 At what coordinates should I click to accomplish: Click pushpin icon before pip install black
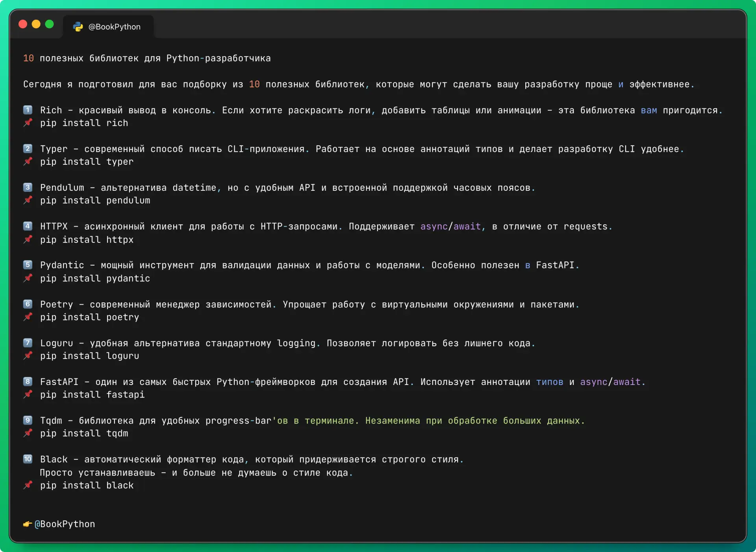[x=28, y=485]
